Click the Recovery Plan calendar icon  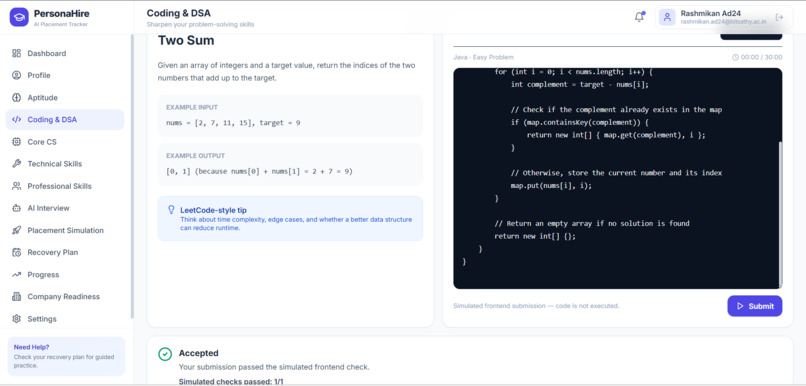[16, 252]
